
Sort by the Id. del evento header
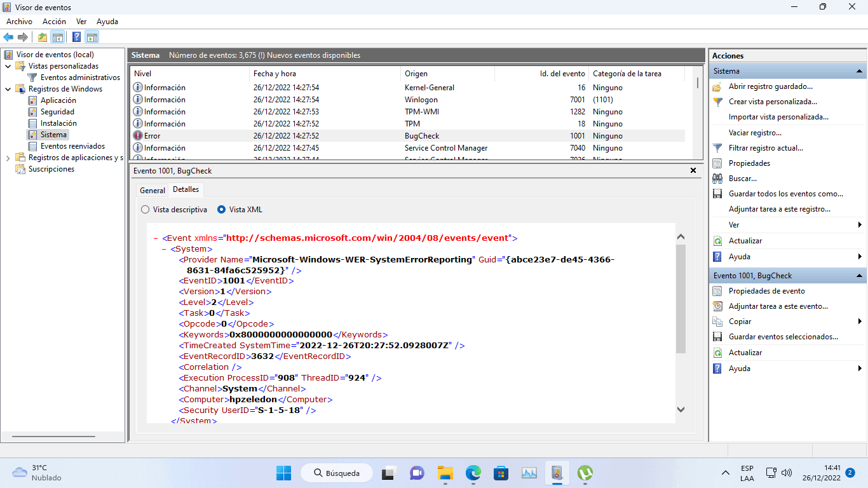coord(541,74)
